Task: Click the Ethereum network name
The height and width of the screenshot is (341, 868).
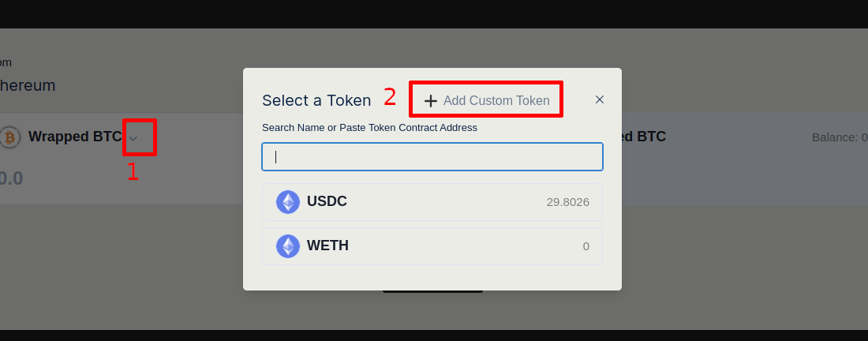Action: [28, 85]
